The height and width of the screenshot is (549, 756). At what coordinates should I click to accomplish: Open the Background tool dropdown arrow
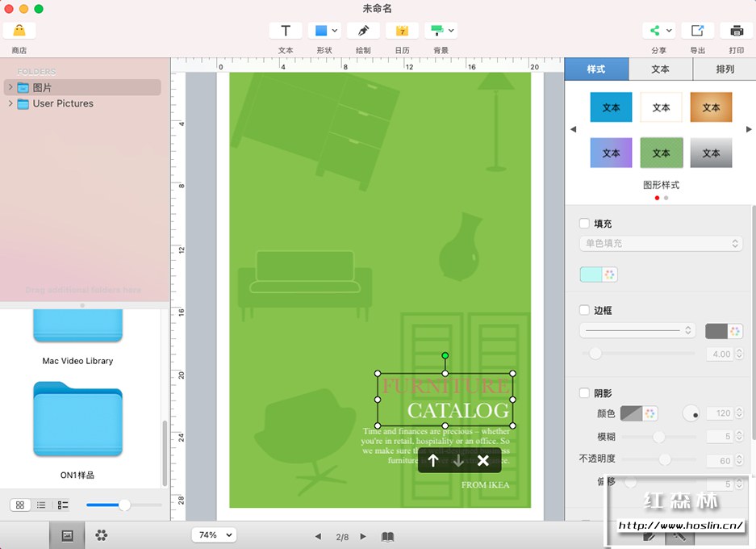(451, 31)
